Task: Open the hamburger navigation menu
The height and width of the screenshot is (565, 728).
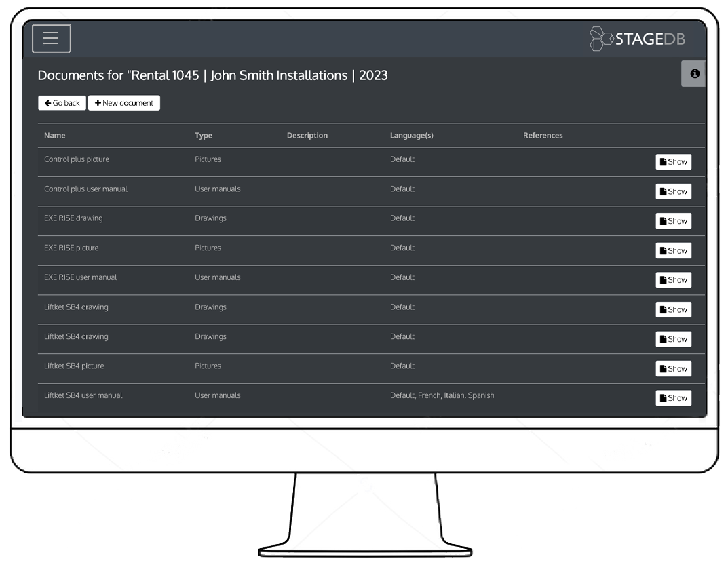Action: (x=52, y=39)
